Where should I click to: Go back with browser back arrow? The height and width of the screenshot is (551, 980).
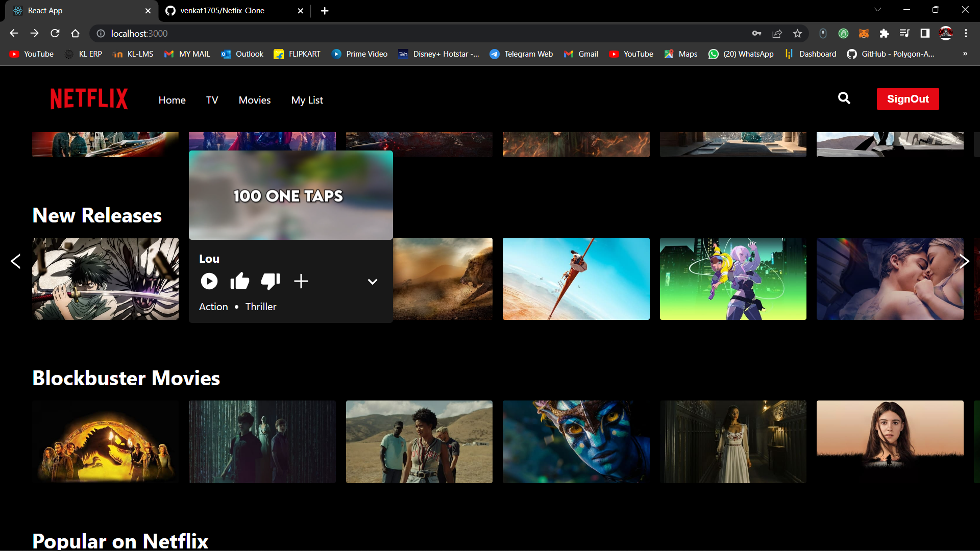[x=14, y=33]
